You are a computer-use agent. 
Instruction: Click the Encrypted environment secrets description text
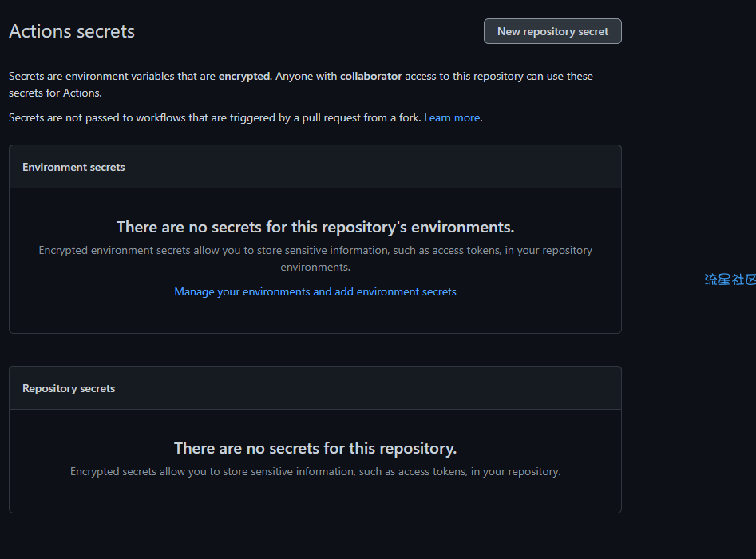tap(315, 259)
